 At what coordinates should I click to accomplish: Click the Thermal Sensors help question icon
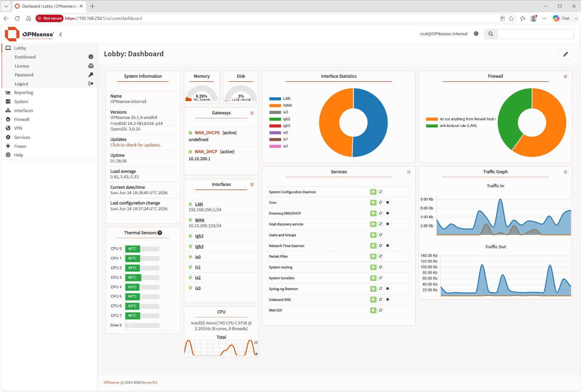(160, 233)
